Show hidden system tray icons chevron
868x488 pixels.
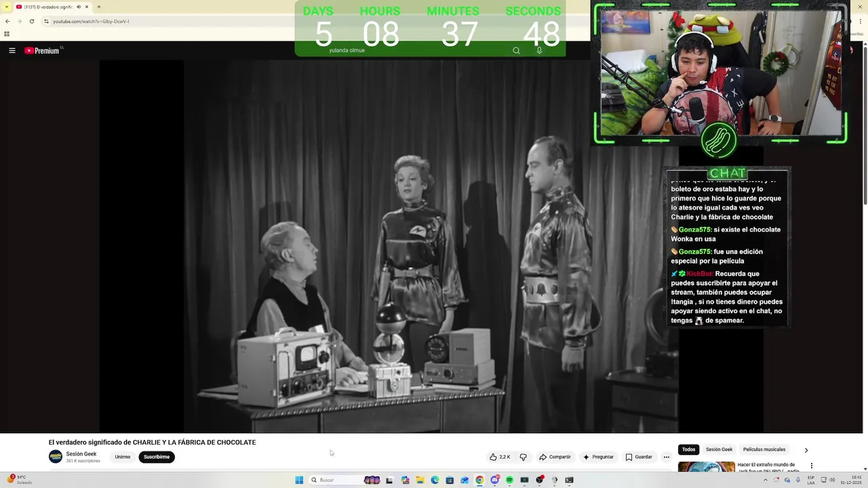[766, 480]
